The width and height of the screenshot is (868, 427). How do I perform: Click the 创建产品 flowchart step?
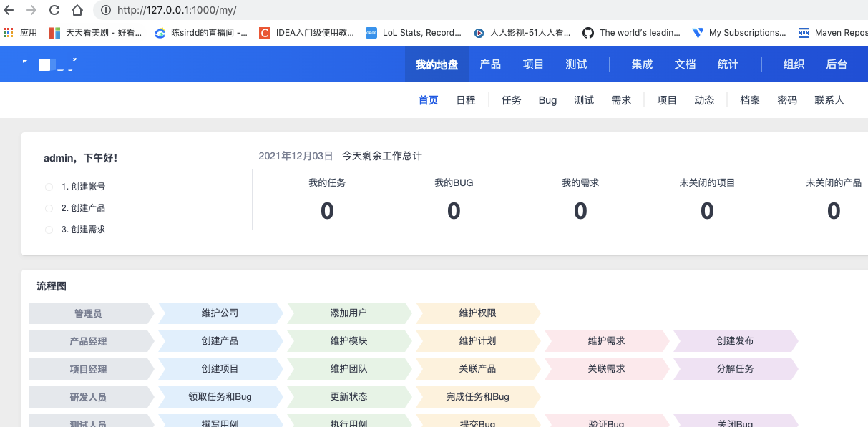point(220,341)
